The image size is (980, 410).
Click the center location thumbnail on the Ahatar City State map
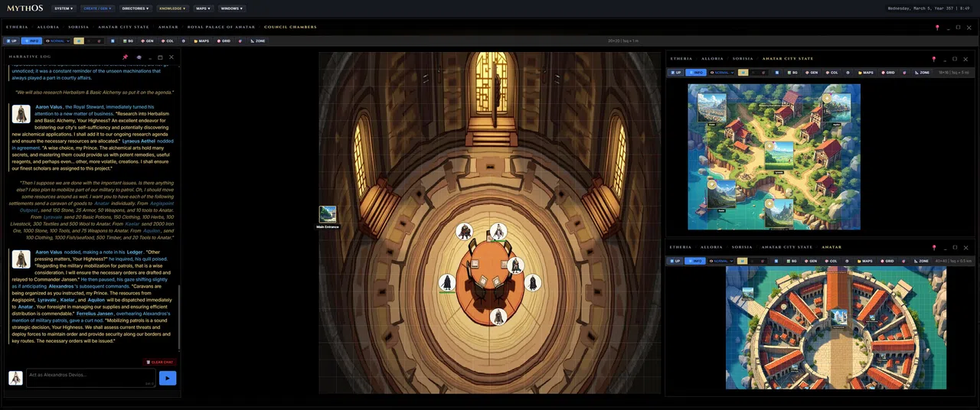point(779,157)
